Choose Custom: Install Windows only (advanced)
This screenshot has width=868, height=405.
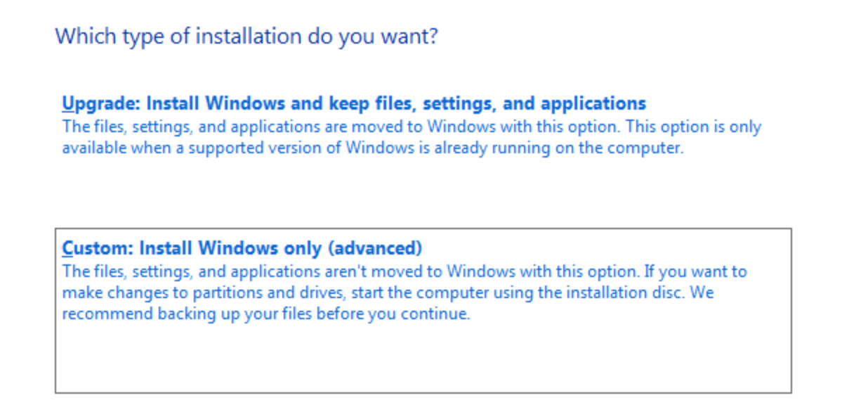coord(242,248)
